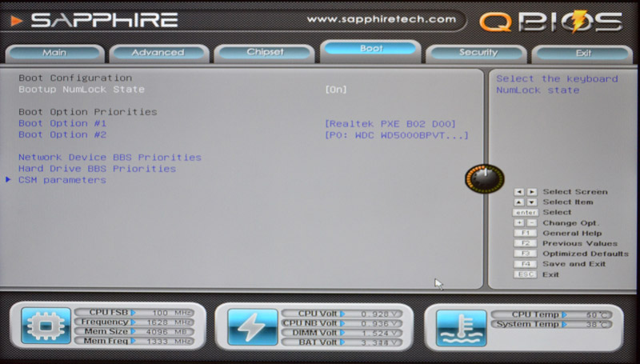Click the Frequency 1628 MHz value
Image resolution: width=640 pixels, height=364 pixels.
[x=170, y=322]
